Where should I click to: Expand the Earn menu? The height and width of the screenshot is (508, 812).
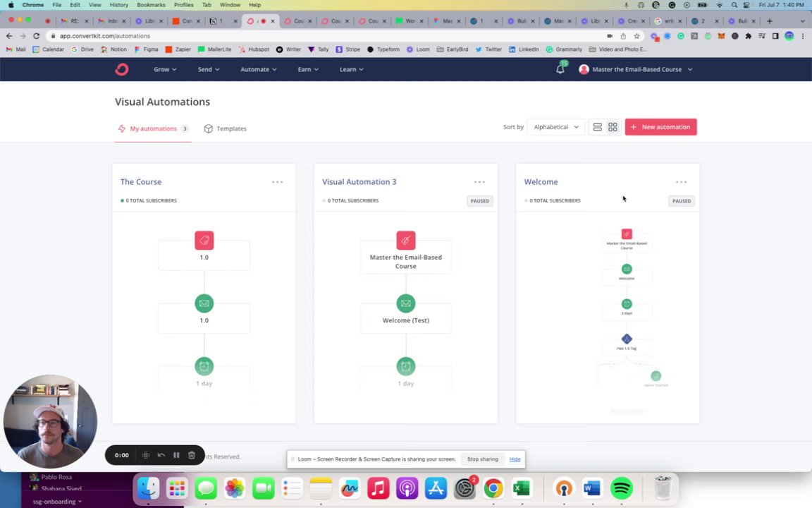(x=308, y=69)
